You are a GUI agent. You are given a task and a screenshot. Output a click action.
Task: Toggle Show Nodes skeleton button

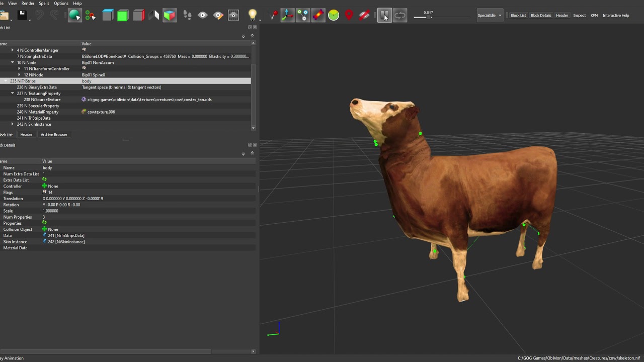pos(303,16)
